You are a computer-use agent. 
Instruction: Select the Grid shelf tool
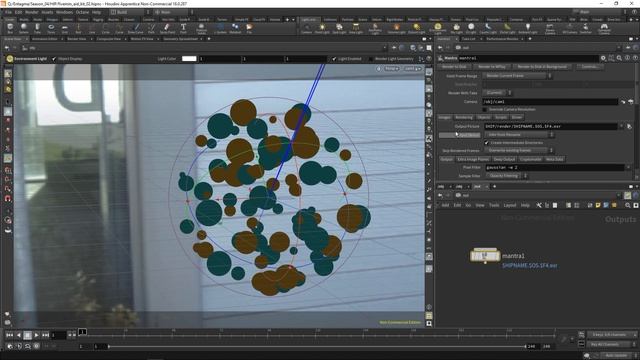point(64,29)
